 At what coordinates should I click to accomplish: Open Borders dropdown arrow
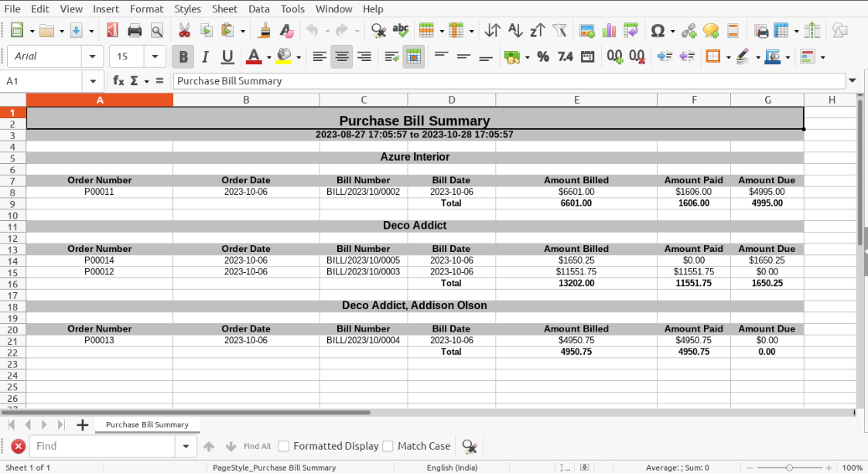click(x=728, y=57)
